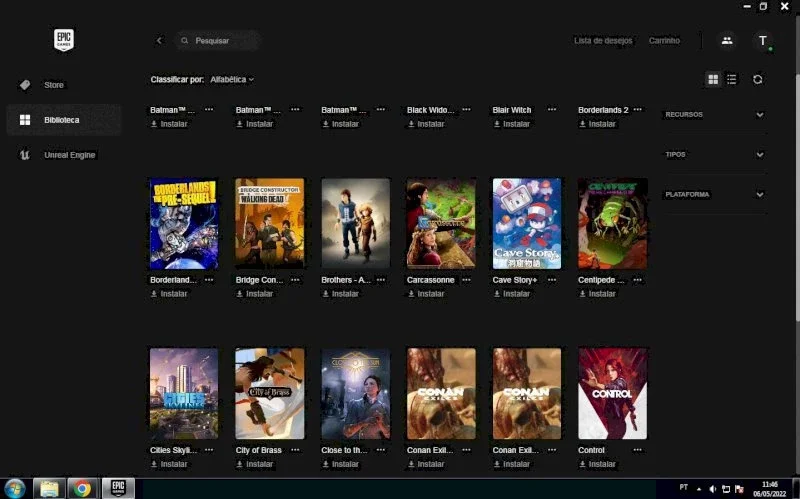
Task: Refresh the library
Action: (x=758, y=79)
